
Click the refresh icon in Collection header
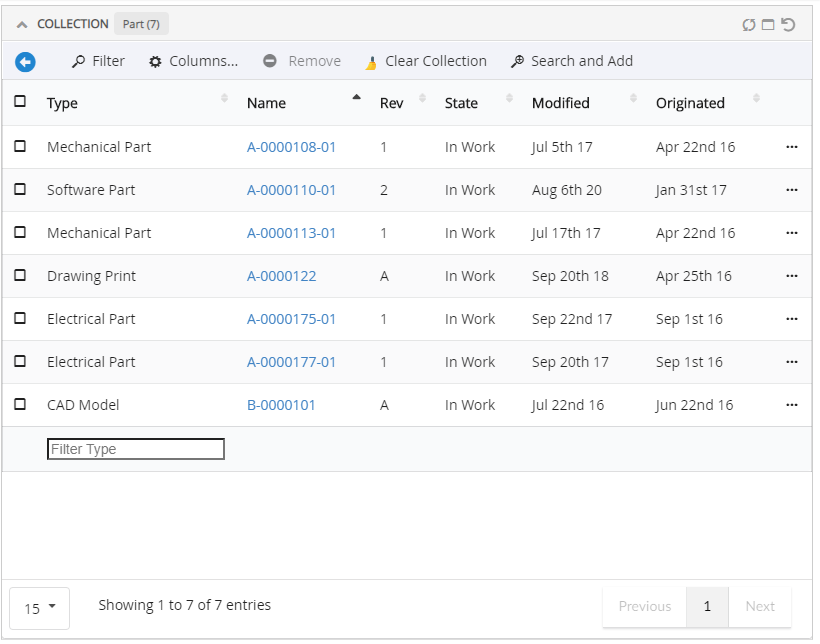pos(749,24)
